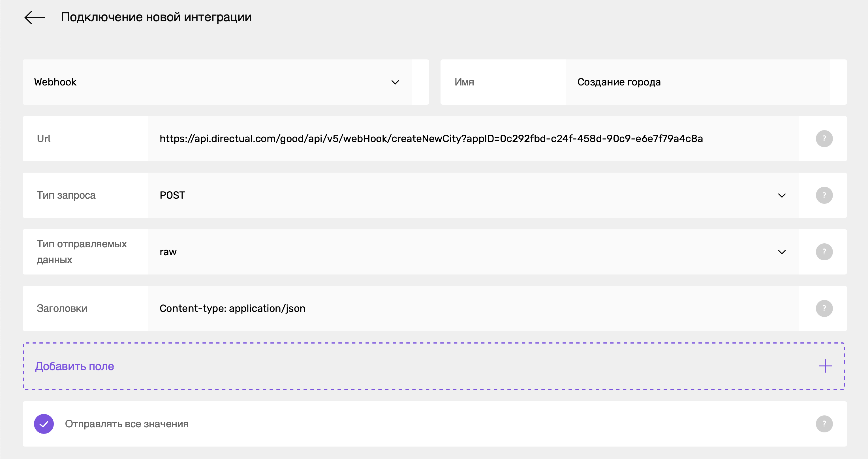
Task: Open help icon for Тип запроса
Action: coord(824,195)
